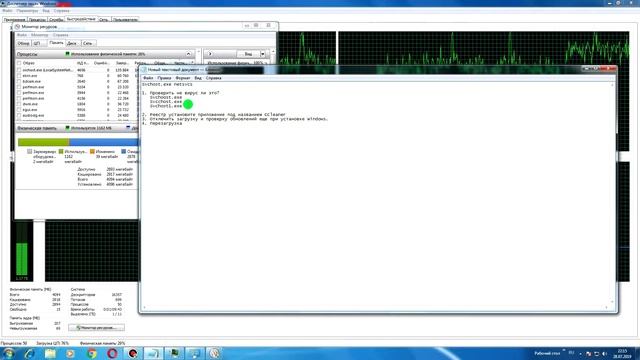Screen dimensions: 640x360
Task: Click gray Зарезервировано legend swatch
Action: point(29,151)
